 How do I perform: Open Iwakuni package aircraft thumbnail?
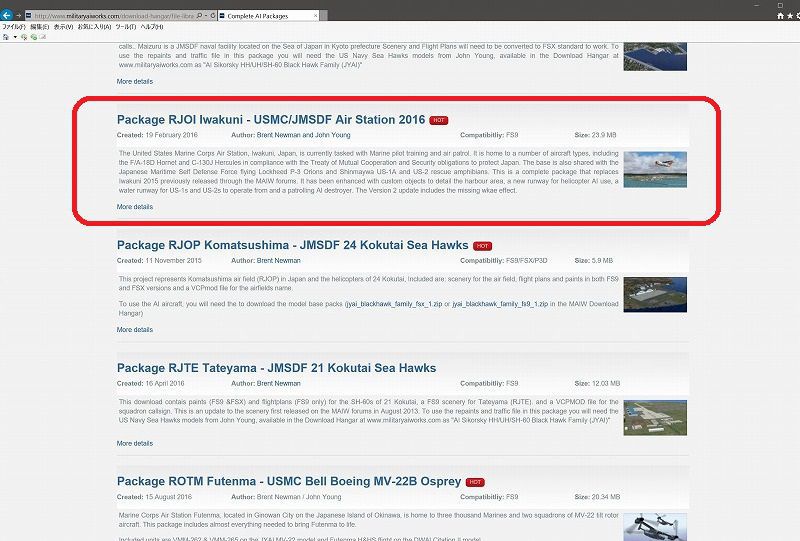point(655,169)
